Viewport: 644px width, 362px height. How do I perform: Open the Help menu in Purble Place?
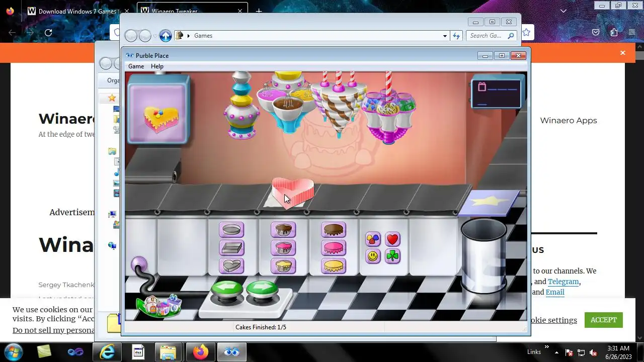157,66
